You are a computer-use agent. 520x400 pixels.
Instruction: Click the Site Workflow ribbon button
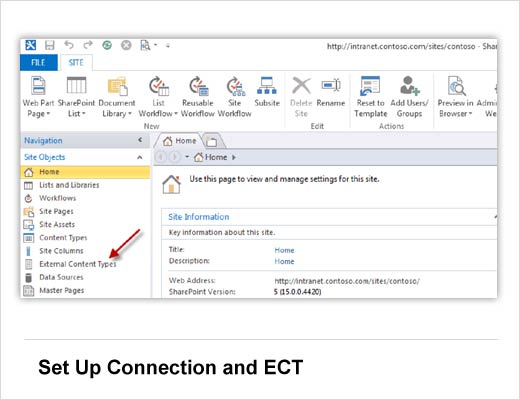click(x=235, y=97)
